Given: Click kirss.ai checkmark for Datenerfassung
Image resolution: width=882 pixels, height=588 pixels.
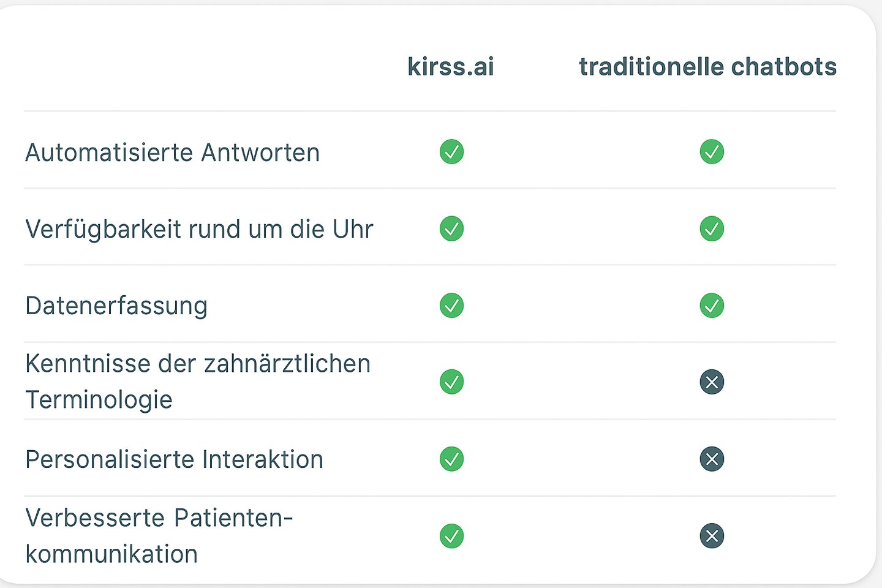Looking at the screenshot, I should (x=451, y=306).
